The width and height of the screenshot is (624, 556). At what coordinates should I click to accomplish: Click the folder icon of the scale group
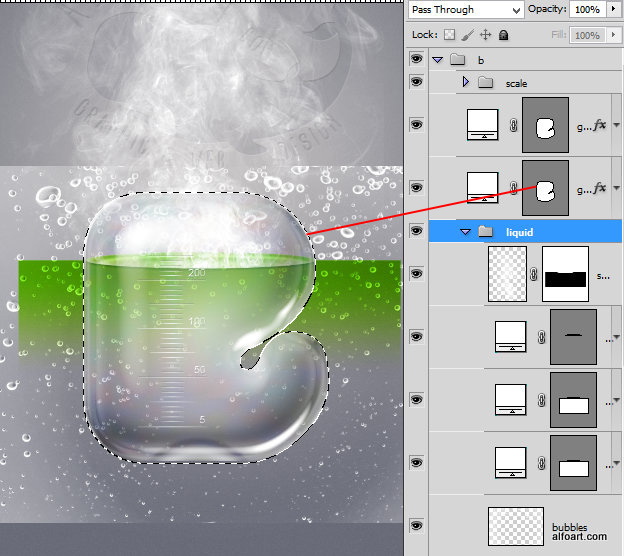[485, 82]
